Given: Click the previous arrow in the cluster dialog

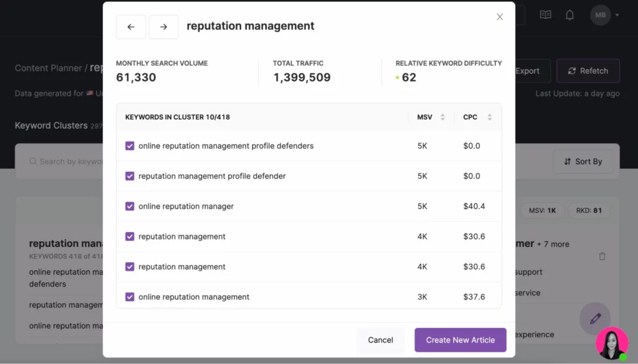Looking at the screenshot, I should (131, 27).
